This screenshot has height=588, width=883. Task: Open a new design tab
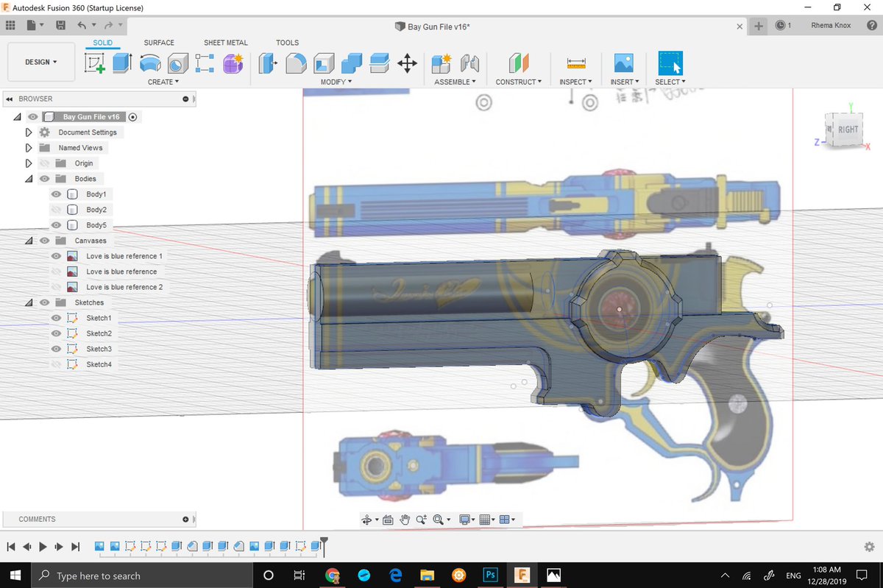click(759, 26)
